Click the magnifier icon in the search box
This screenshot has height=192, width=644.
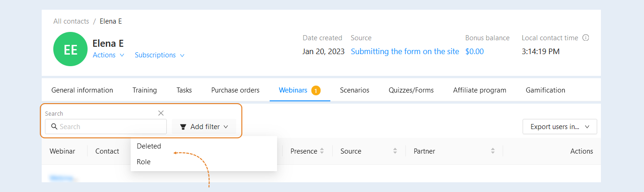point(54,126)
